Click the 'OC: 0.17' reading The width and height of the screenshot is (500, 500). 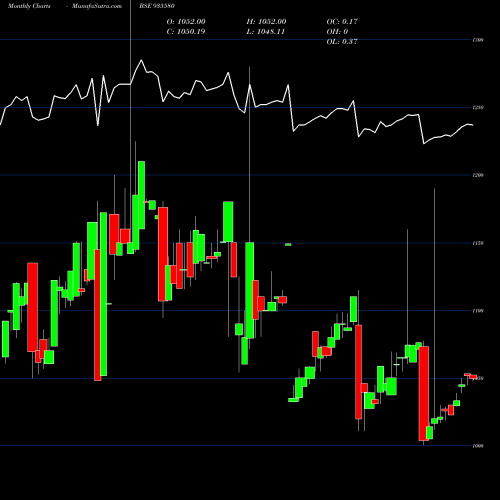(342, 21)
